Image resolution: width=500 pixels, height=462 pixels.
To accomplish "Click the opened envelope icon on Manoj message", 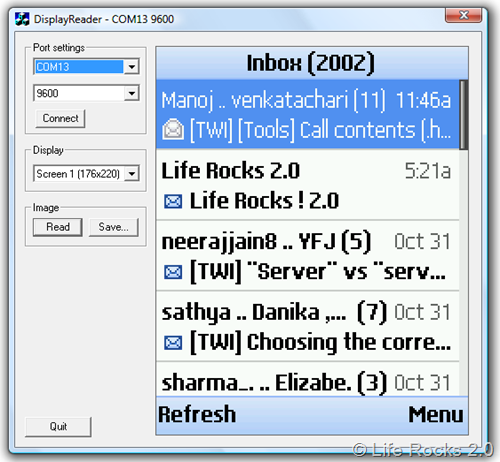I will (173, 130).
